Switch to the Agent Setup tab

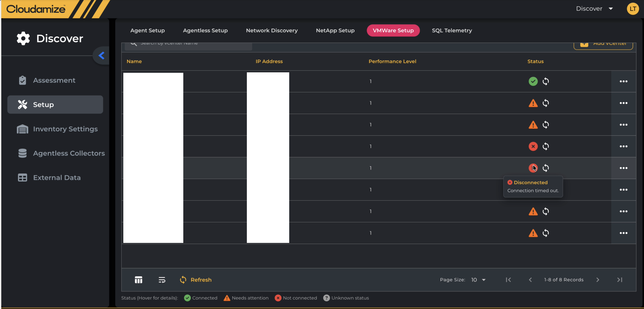(147, 30)
